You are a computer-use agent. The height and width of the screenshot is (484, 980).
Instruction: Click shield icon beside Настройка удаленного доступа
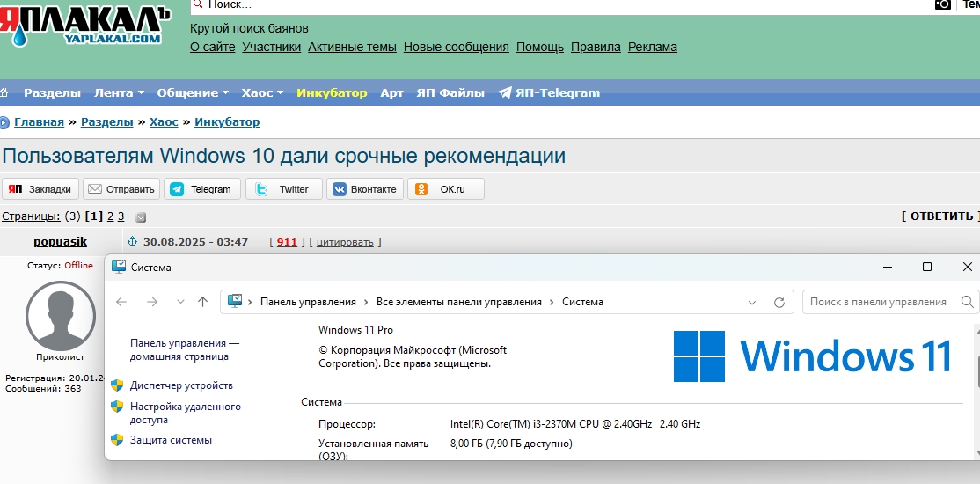point(117,407)
